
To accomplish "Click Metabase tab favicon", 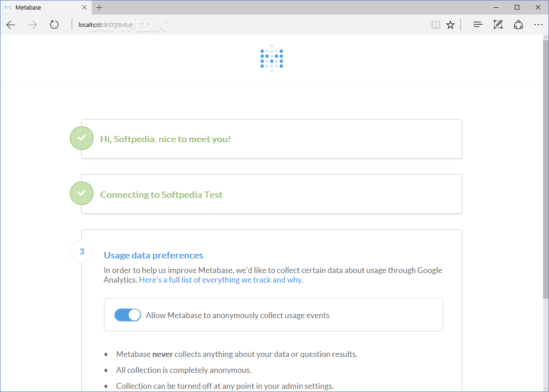I will [x=8, y=7].
